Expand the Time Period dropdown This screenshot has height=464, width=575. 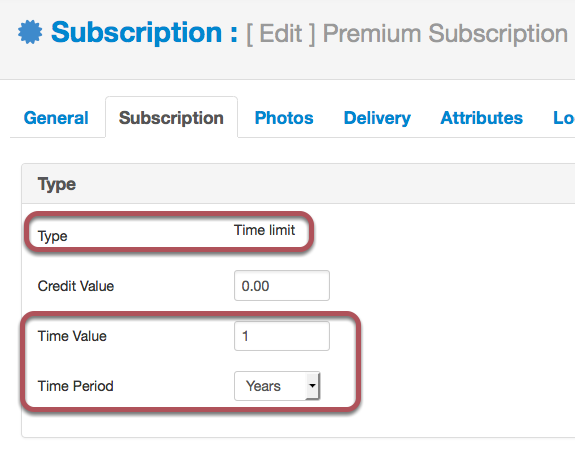(277, 386)
